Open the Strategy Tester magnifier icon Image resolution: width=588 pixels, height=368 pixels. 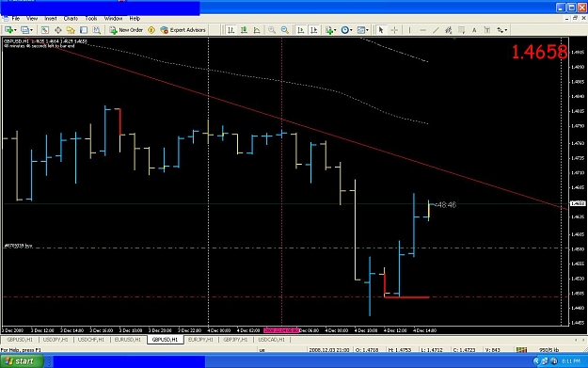click(96, 30)
